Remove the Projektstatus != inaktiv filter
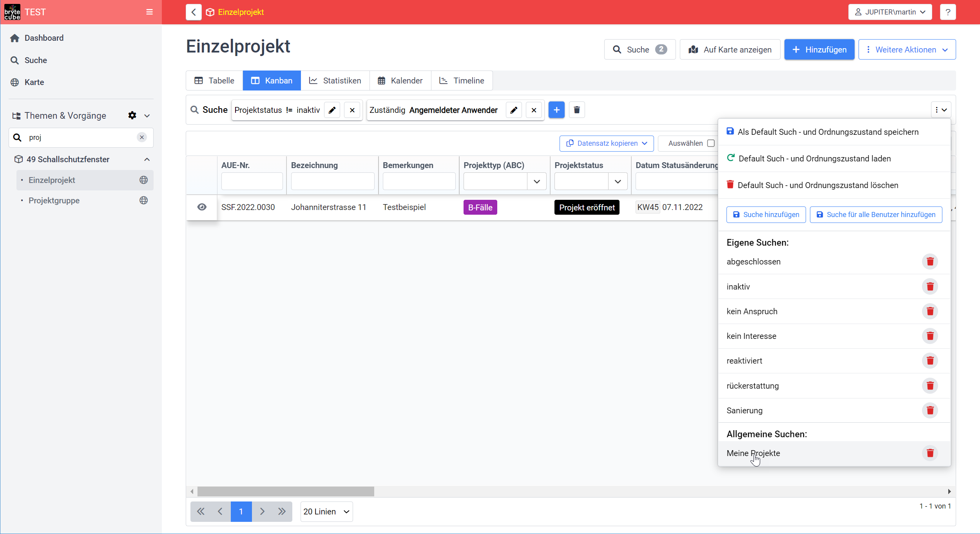Screen dimensions: 980x534 352,110
